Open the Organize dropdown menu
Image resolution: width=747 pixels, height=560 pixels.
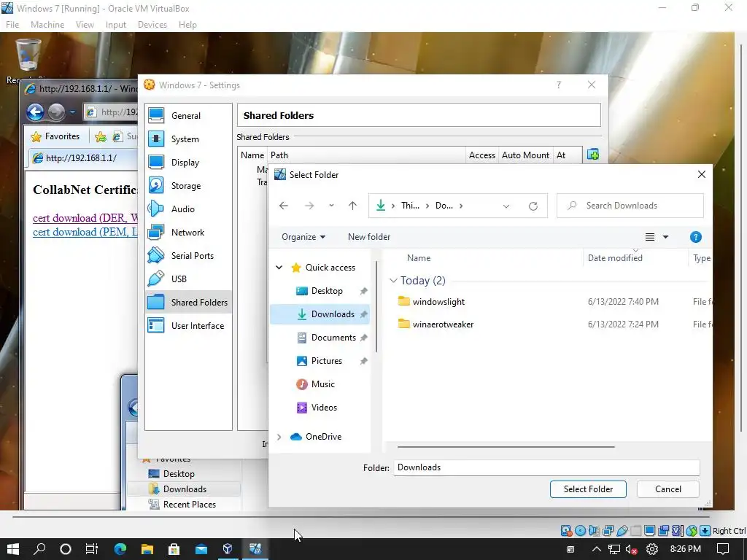point(303,237)
